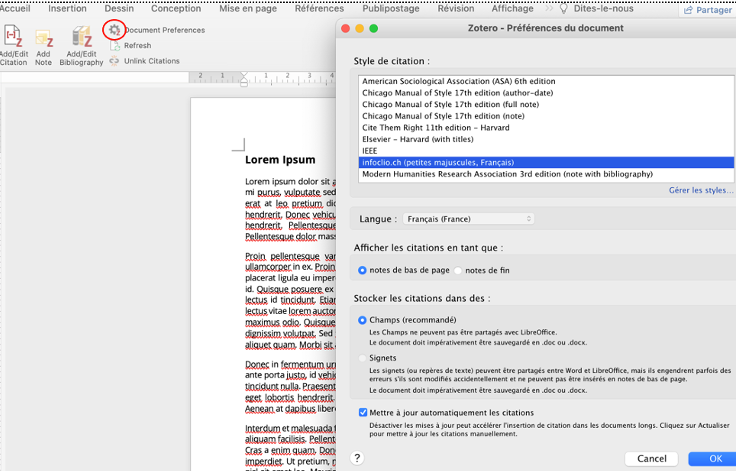The width and height of the screenshot is (736, 472).
Task: Select the 'notes de fin' radio button
Action: (x=459, y=270)
